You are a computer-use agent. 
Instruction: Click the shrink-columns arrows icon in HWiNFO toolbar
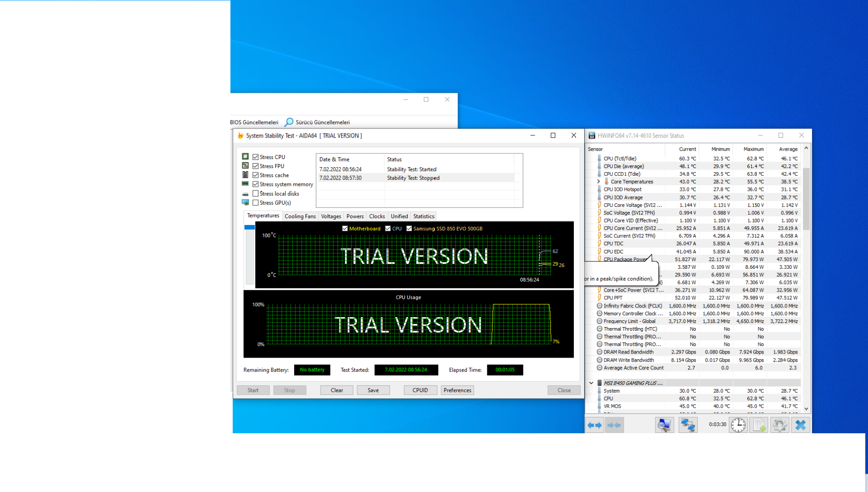coord(614,425)
